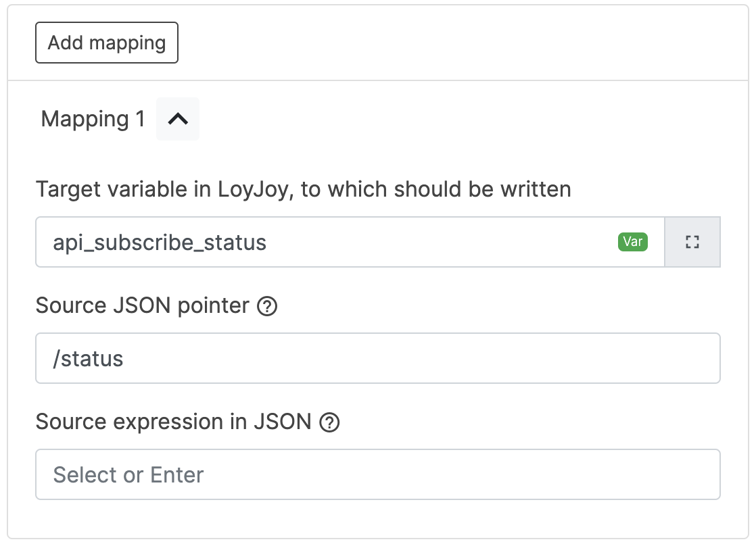Screen dimensions: 756x546
Task: Focus the Source JSON pointer field
Action: click(377, 358)
